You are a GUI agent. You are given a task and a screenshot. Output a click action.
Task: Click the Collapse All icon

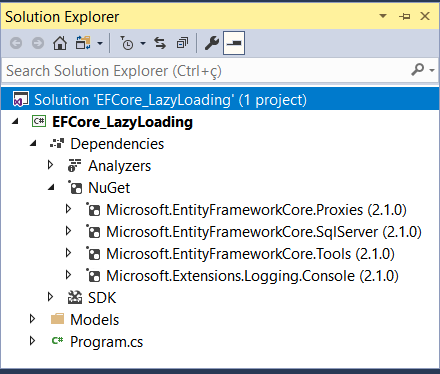pyautogui.click(x=182, y=43)
